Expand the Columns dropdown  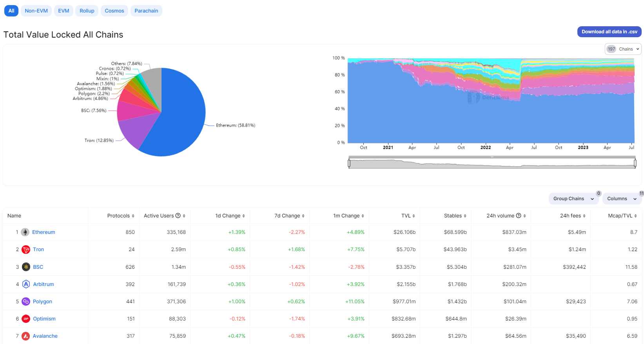pos(622,199)
